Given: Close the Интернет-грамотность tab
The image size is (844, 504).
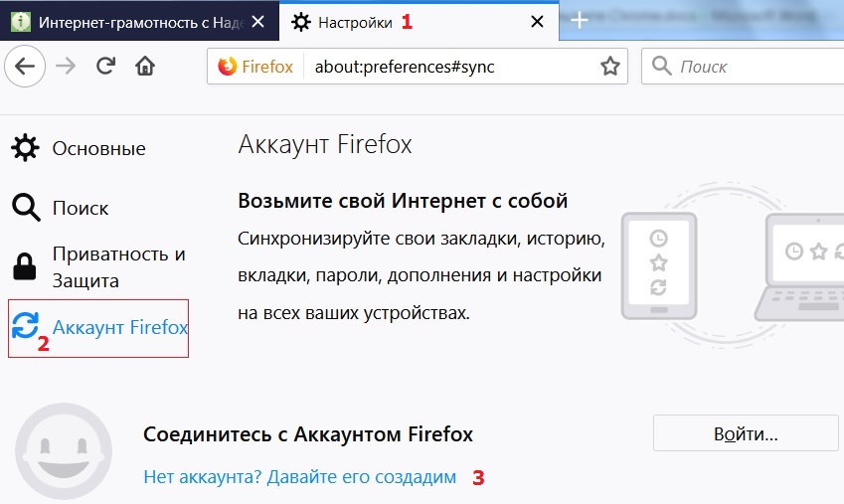Looking at the screenshot, I should click(x=258, y=22).
